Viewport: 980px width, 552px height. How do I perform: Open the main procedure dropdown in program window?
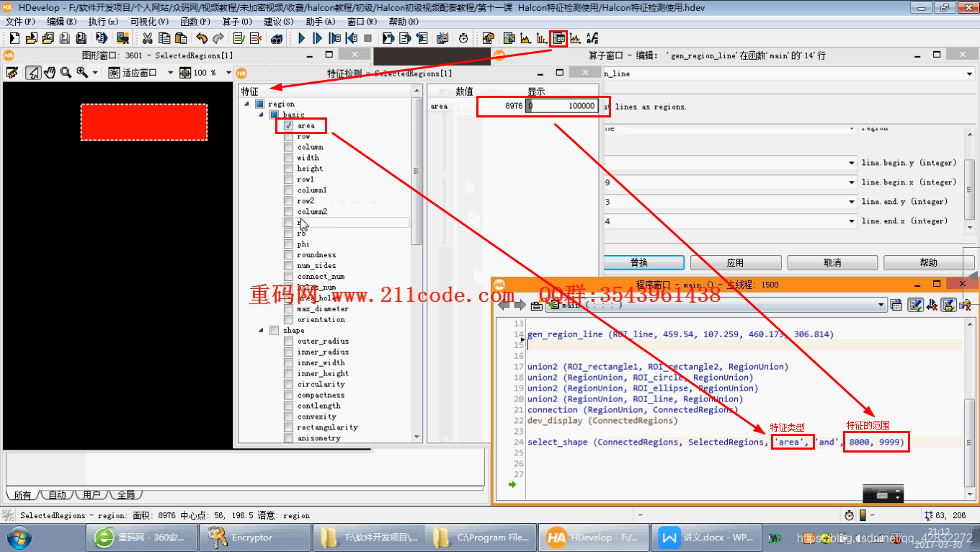(881, 305)
